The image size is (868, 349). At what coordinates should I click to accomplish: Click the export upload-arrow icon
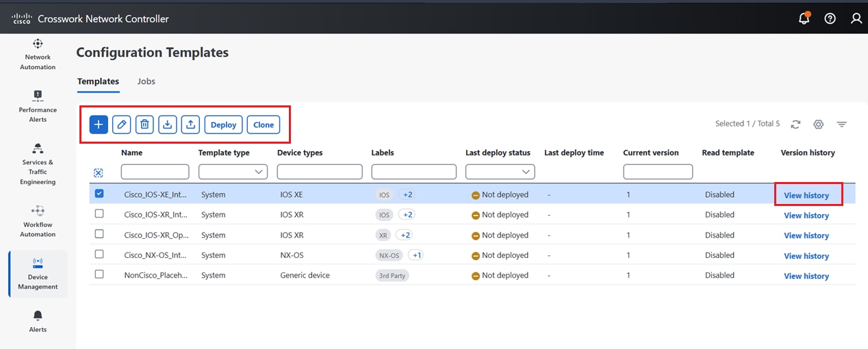coord(191,124)
